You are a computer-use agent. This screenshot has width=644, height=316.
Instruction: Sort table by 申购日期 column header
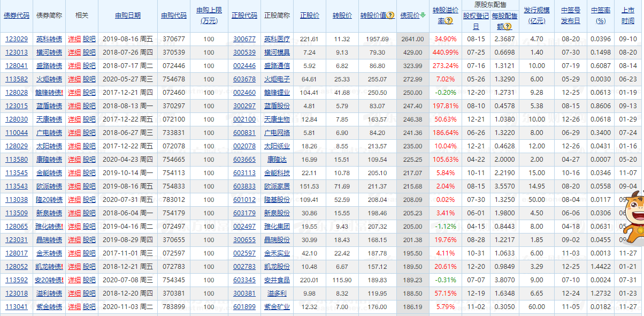point(128,16)
